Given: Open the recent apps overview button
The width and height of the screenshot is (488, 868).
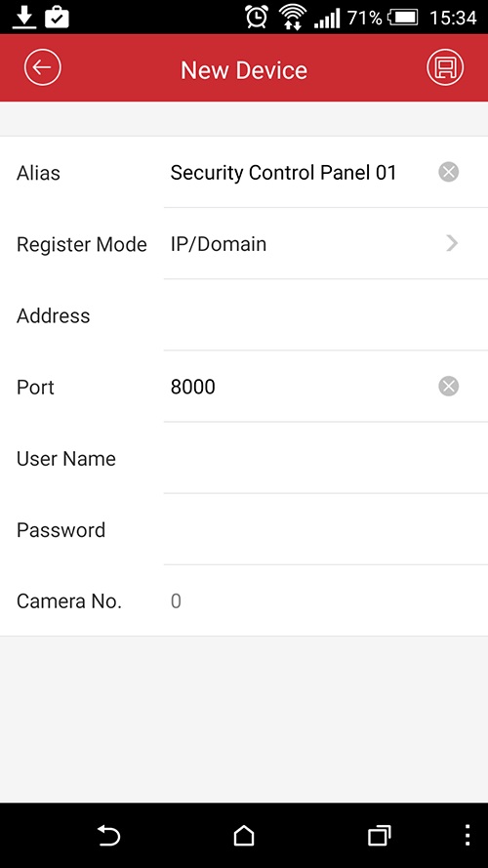Looking at the screenshot, I should click(380, 836).
